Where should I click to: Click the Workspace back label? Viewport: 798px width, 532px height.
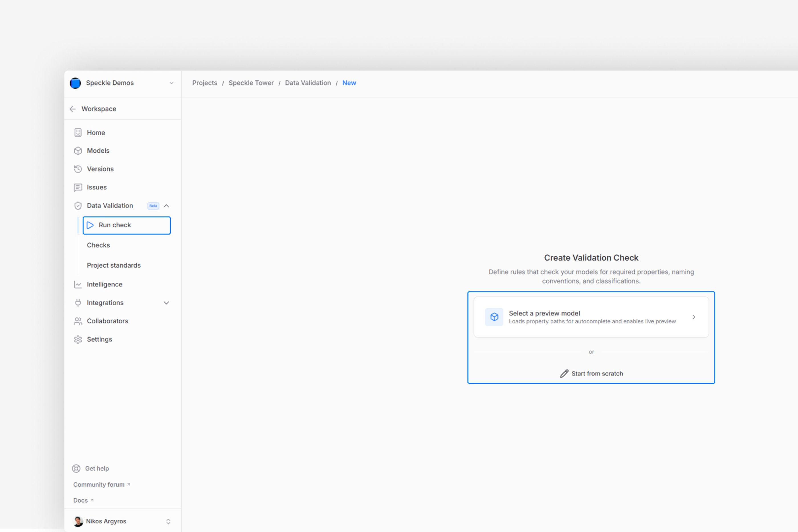[x=99, y=109]
